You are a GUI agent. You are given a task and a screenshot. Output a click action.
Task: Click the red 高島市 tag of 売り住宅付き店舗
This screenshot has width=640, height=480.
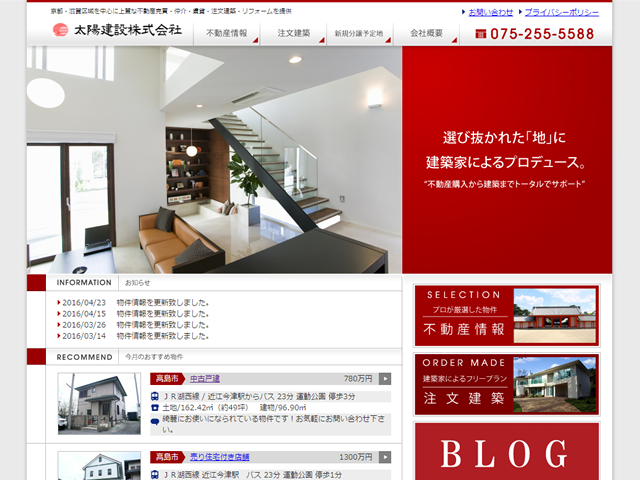(x=166, y=457)
